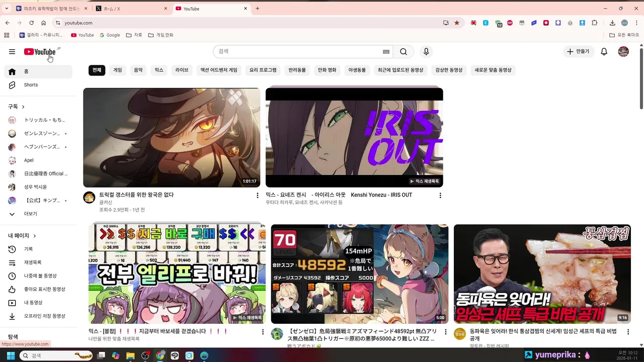Select 새로운 맞춤 동영상 chip

coord(493,70)
